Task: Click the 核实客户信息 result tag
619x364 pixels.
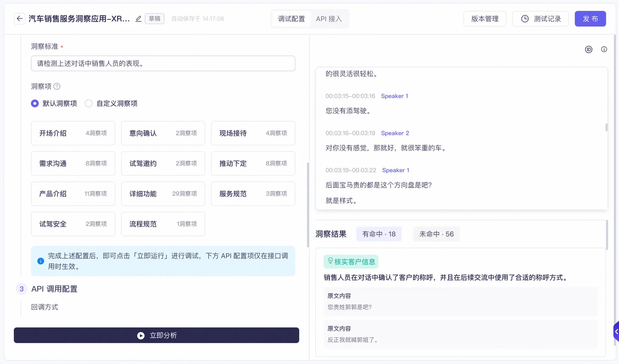Action: click(x=351, y=262)
